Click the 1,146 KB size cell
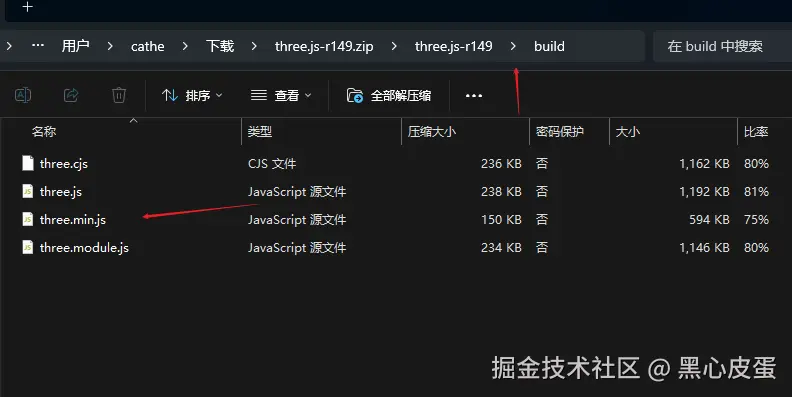 (x=704, y=247)
